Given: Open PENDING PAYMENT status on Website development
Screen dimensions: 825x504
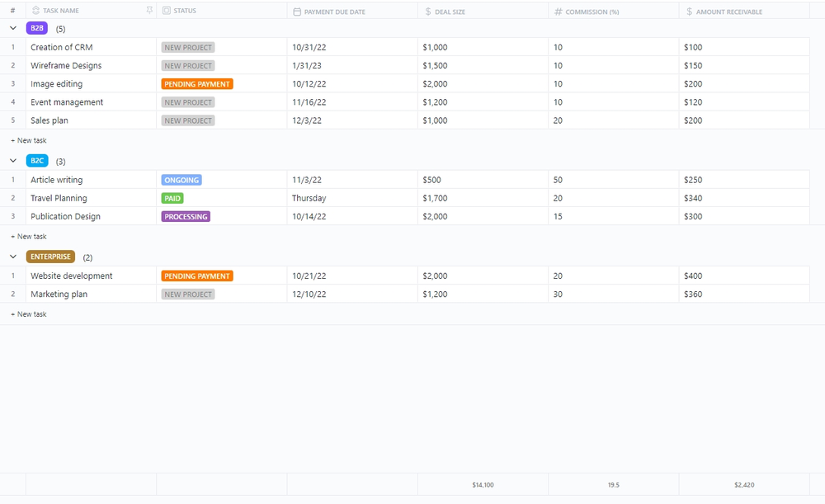Looking at the screenshot, I should (196, 276).
